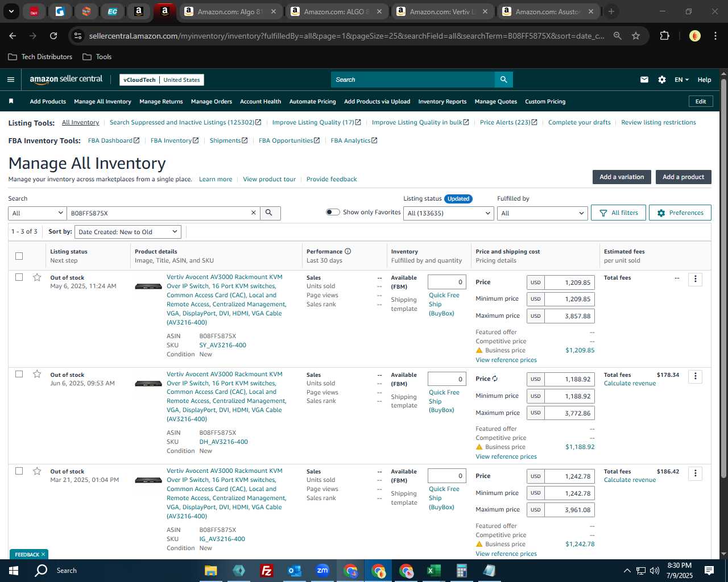Open the FBA Dashboard link
This screenshot has height=582, width=728.
pos(114,140)
